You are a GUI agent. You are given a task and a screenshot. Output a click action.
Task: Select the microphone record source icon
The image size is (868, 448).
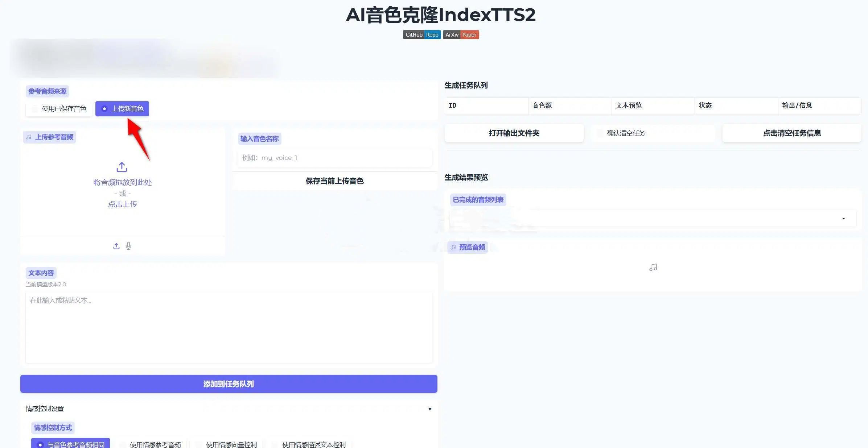pyautogui.click(x=128, y=246)
